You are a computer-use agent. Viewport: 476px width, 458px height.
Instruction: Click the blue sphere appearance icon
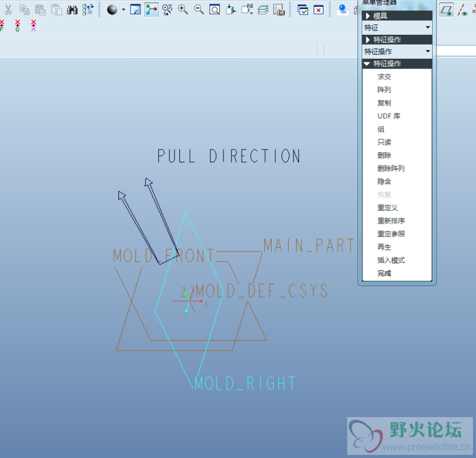point(342,10)
